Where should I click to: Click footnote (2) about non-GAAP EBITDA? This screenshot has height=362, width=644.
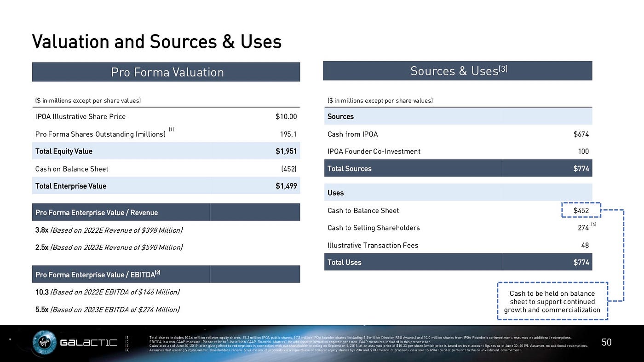point(290,342)
